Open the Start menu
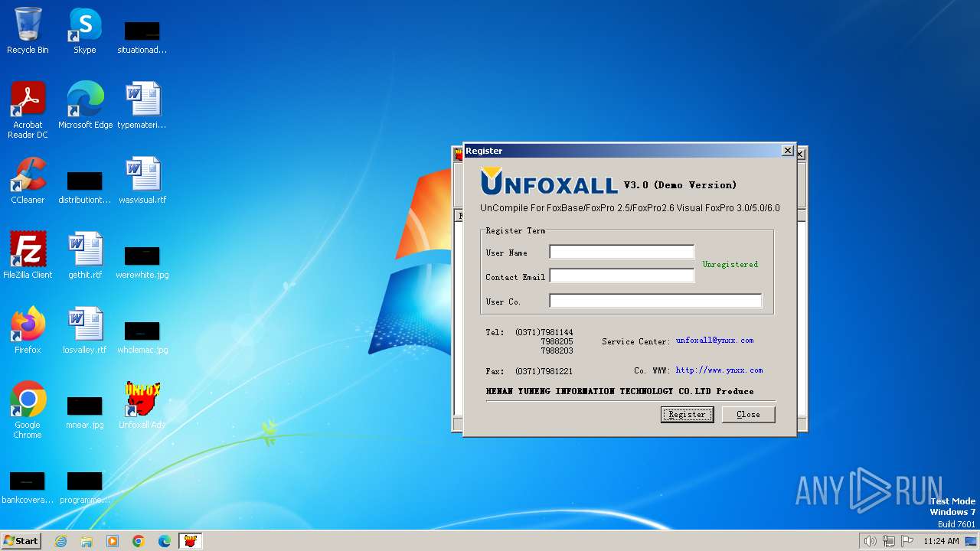The image size is (980, 551). (x=21, y=541)
